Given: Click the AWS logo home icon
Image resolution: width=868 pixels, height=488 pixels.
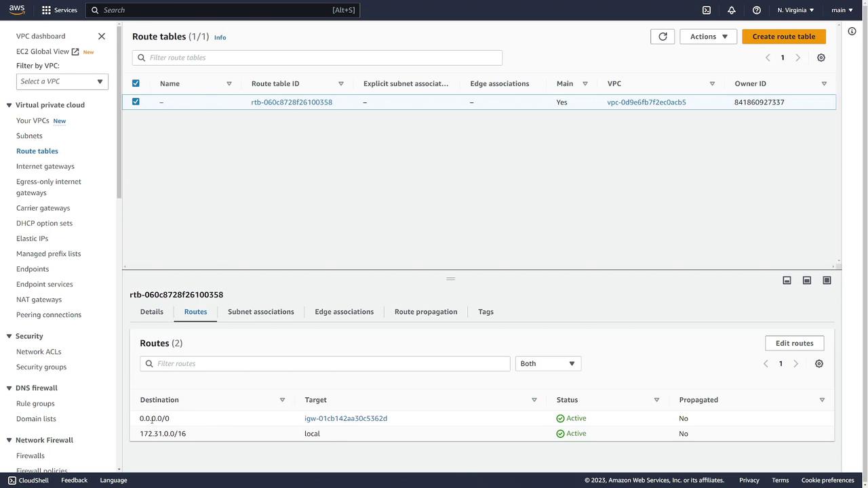Looking at the screenshot, I should tap(17, 10).
